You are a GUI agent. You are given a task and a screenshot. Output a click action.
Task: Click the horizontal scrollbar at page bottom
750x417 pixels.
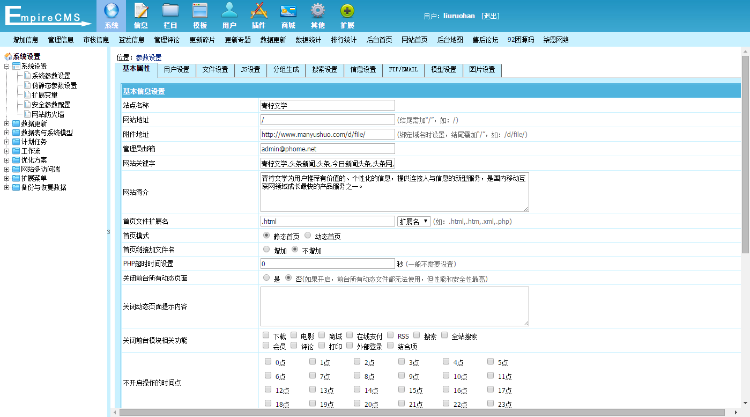pos(422,412)
